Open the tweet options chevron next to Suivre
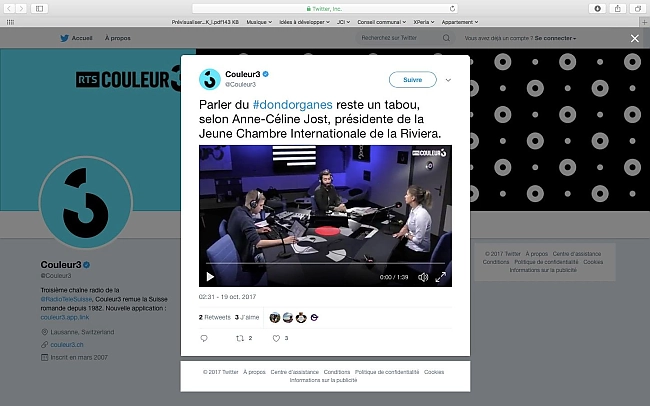 448,80
